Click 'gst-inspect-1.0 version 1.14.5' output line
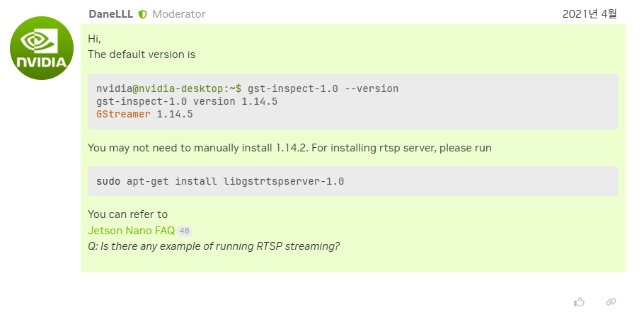 coord(186,102)
